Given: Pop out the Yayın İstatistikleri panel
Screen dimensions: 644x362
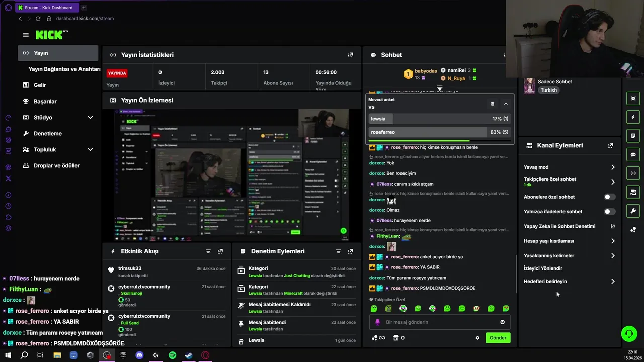Looking at the screenshot, I should click(x=351, y=55).
